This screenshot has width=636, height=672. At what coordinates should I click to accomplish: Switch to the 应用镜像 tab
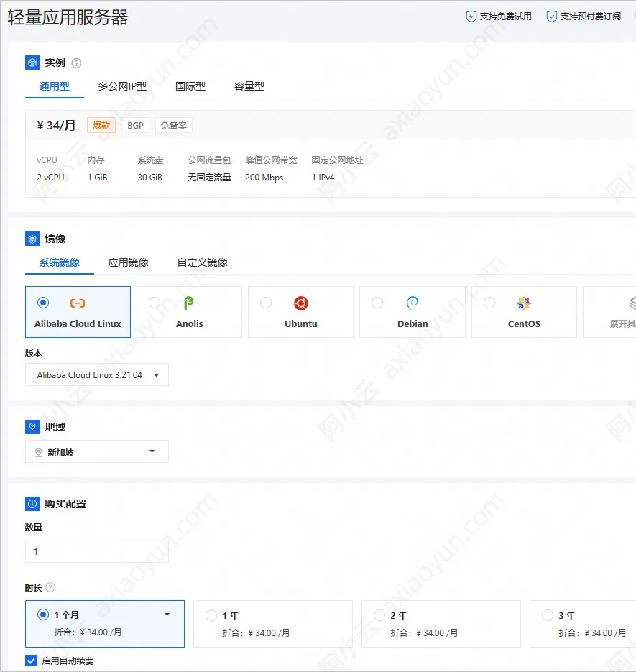pos(128,262)
